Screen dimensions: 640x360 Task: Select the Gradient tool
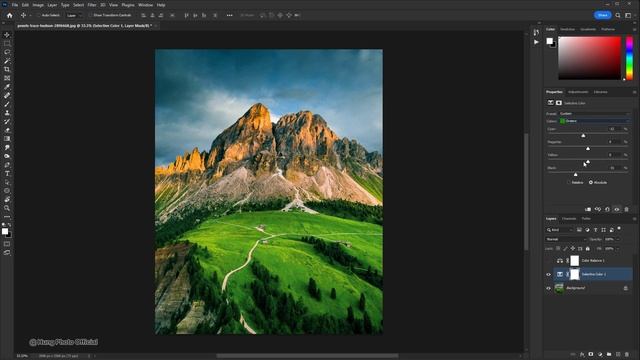point(7,139)
